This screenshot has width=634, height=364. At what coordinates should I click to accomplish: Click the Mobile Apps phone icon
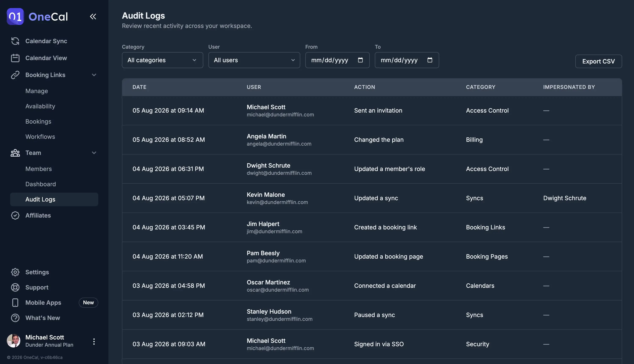click(15, 303)
